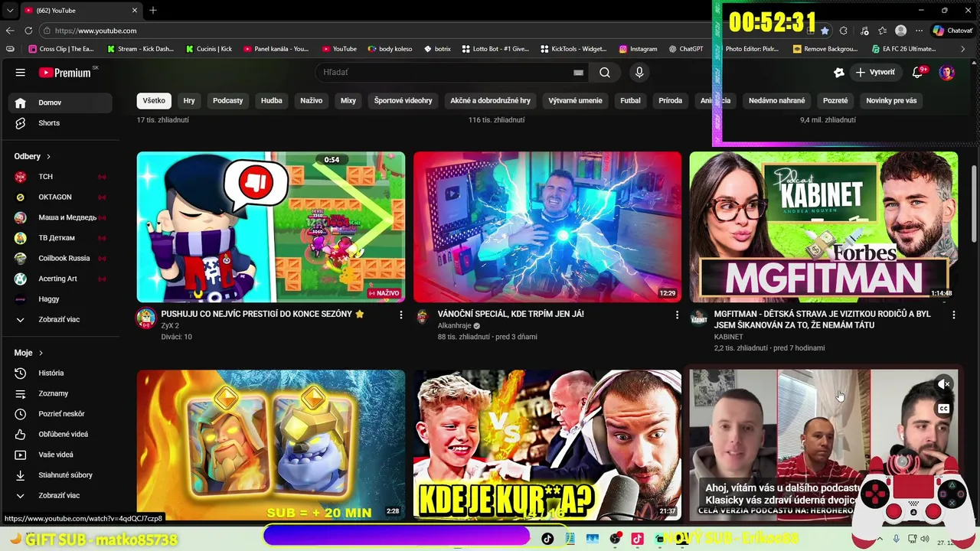Click the browser address bar URL
The image size is (980, 551).
pos(96,31)
